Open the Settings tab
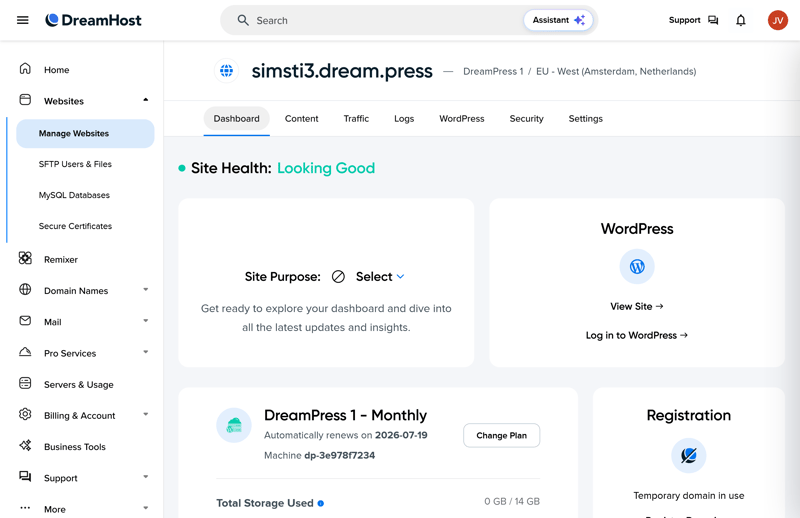 [x=586, y=118]
